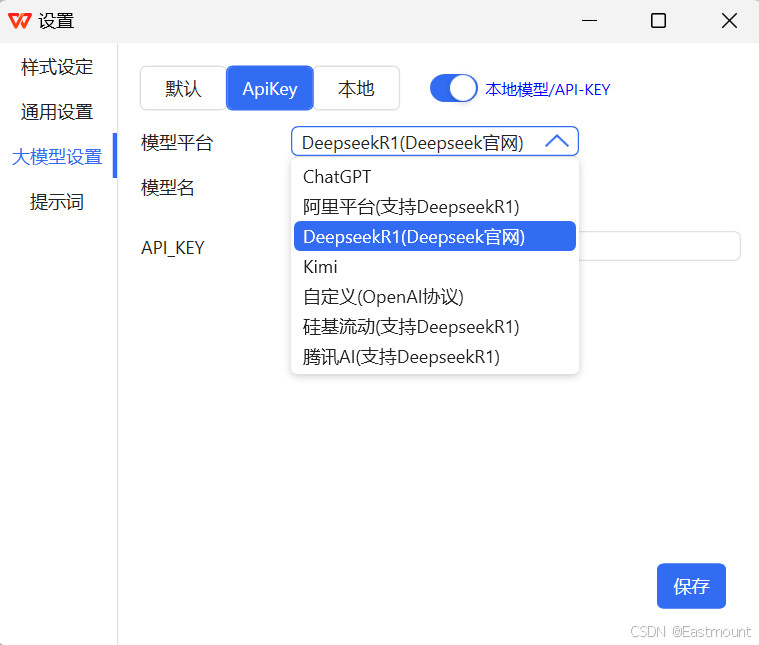Click the 模型名 label text
759x645 pixels.
[167, 188]
